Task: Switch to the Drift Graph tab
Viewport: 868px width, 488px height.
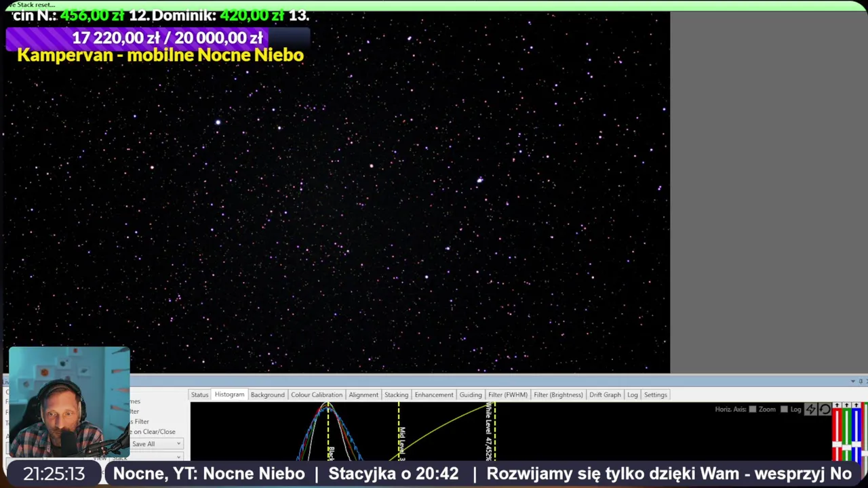Action: pos(605,394)
